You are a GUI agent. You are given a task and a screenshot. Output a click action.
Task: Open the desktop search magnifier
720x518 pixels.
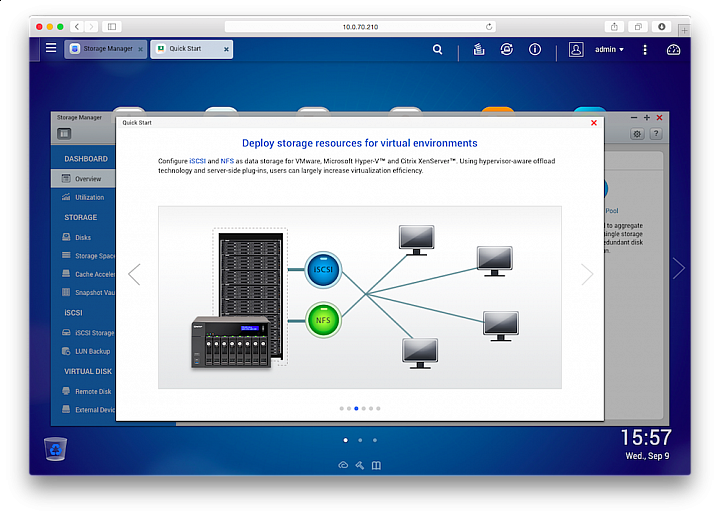click(x=438, y=49)
